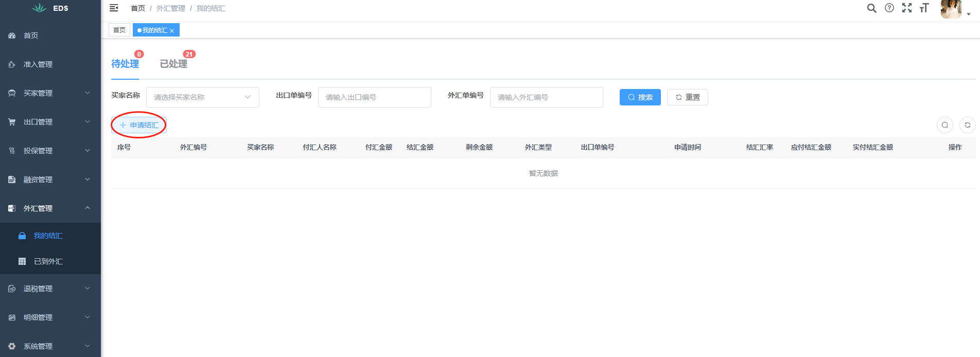Image resolution: width=980 pixels, height=357 pixels.
Task: Refresh the table with round icon
Action: (968, 125)
